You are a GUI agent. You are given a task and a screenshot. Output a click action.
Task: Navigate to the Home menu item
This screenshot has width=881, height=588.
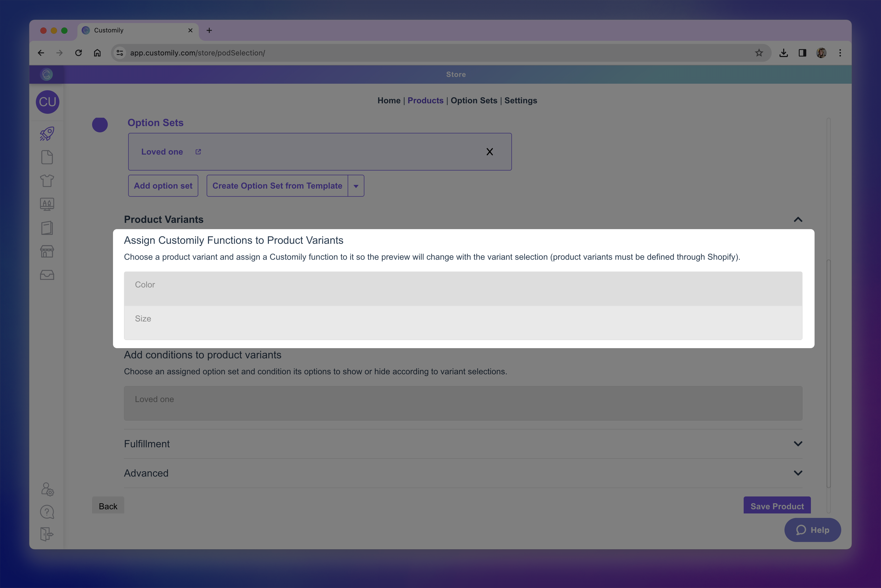pyautogui.click(x=388, y=100)
